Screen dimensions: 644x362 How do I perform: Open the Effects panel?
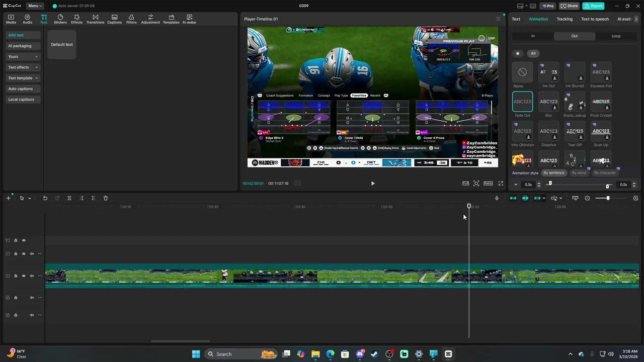tap(76, 19)
